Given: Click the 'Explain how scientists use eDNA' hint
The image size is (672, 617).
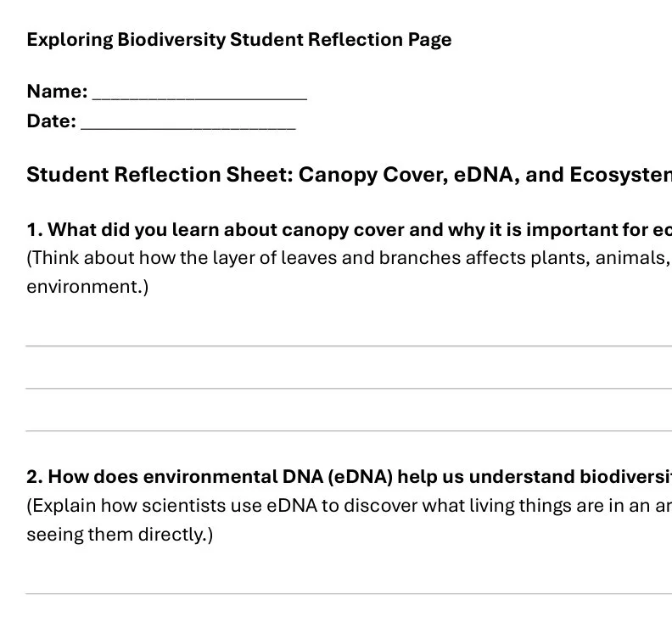Looking at the screenshot, I should (x=350, y=506).
